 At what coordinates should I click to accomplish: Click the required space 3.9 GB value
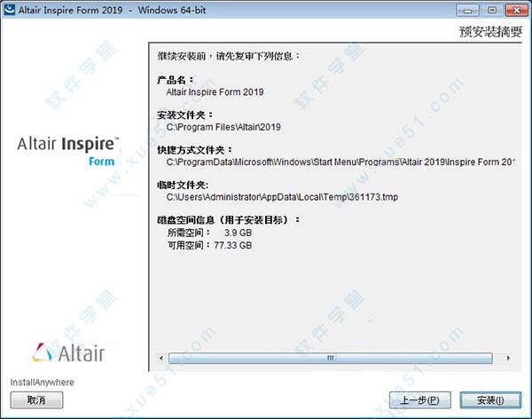coord(238,233)
